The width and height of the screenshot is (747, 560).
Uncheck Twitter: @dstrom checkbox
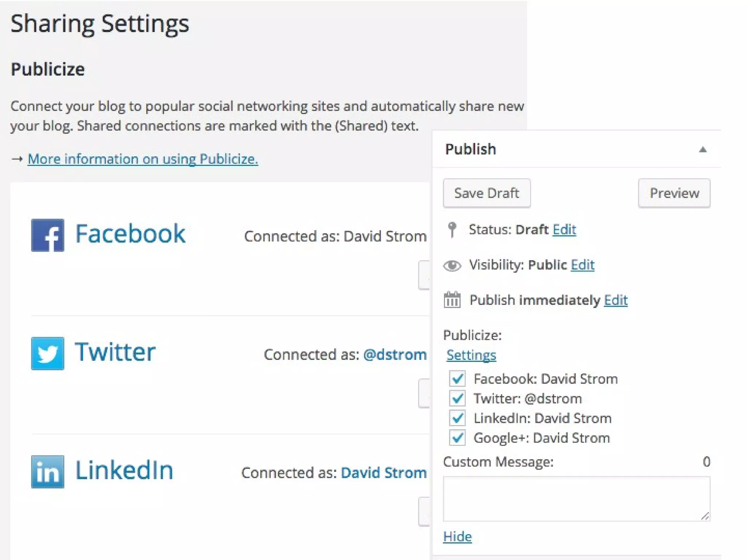coord(457,398)
